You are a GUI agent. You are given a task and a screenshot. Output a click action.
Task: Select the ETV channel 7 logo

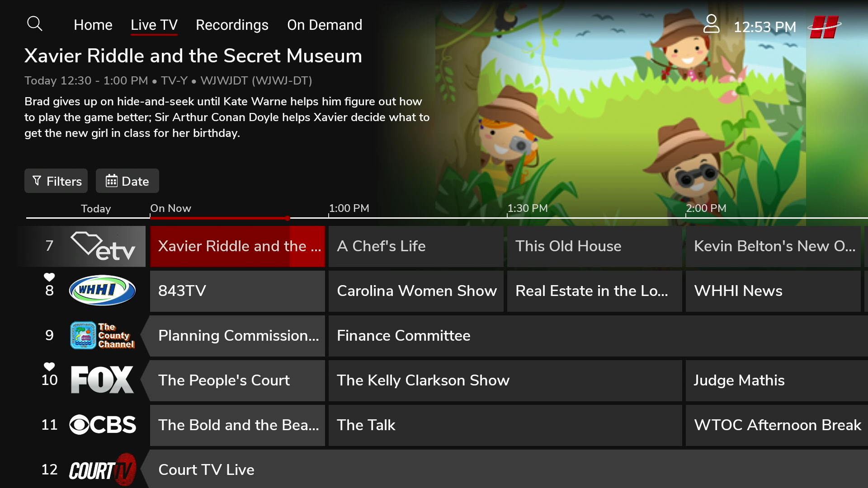point(103,246)
